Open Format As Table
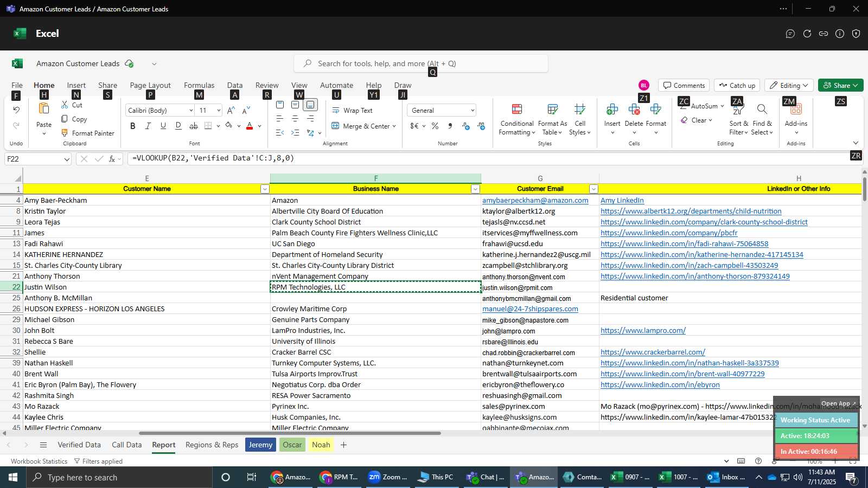 point(552,120)
